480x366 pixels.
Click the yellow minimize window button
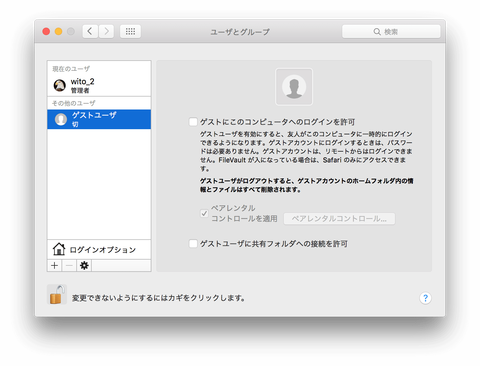click(x=58, y=31)
